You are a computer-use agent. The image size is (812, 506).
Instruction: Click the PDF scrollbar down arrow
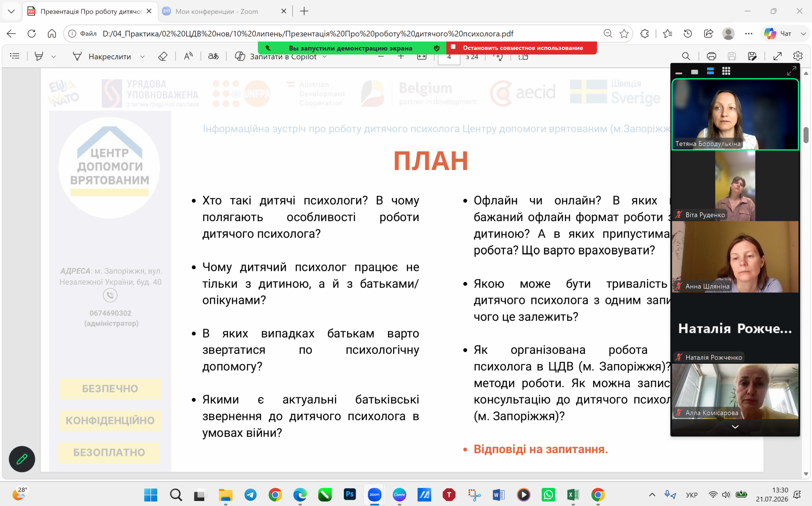pos(806,474)
